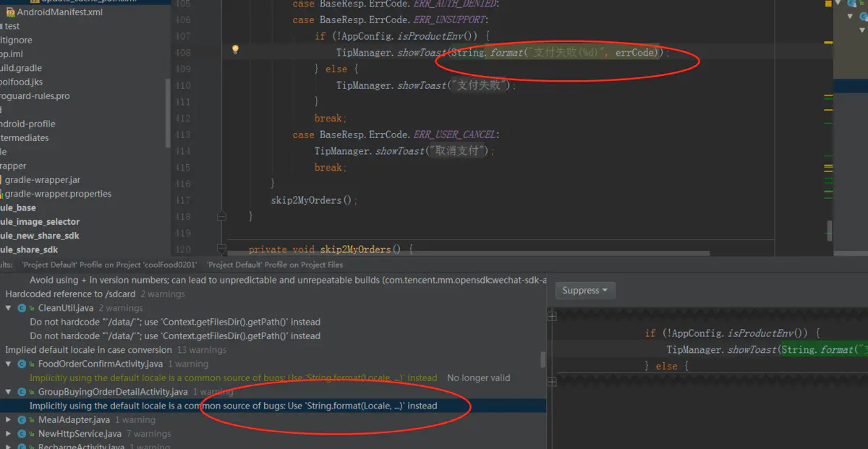Select highlighted 'String.format(Locale, ...)' warning row

(273, 406)
